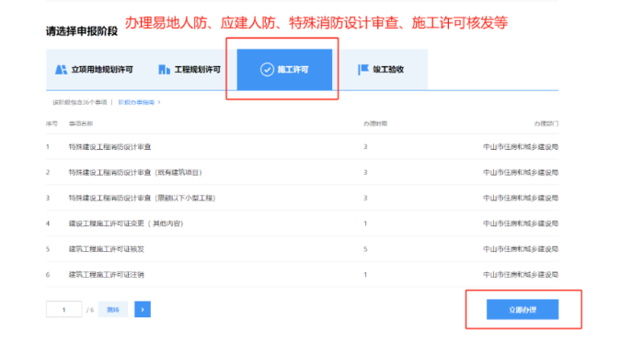Image resolution: width=644 pixels, height=343 pixels.
Task: Open the 竣工验收 tab
Action: pyautogui.click(x=380, y=70)
